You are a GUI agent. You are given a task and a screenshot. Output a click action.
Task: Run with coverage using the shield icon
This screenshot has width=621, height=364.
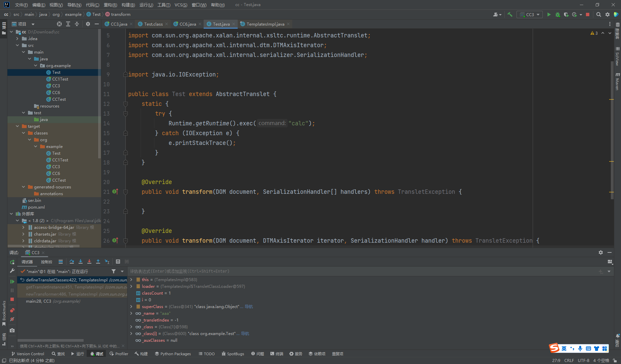[x=566, y=14]
